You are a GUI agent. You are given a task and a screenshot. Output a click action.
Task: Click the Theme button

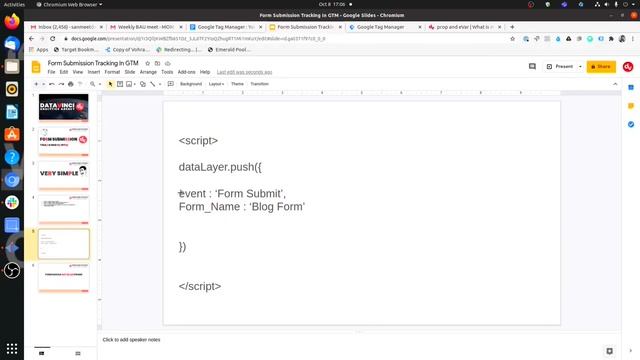pyautogui.click(x=237, y=84)
